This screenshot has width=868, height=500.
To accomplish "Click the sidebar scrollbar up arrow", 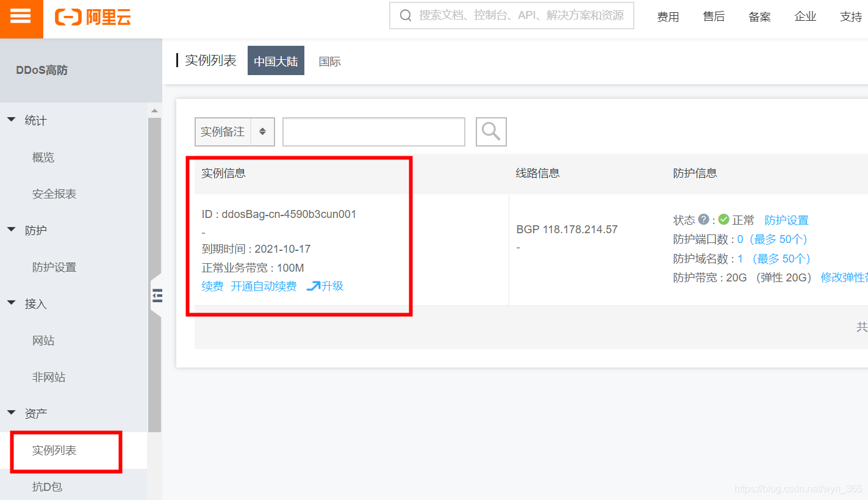I will click(x=154, y=111).
